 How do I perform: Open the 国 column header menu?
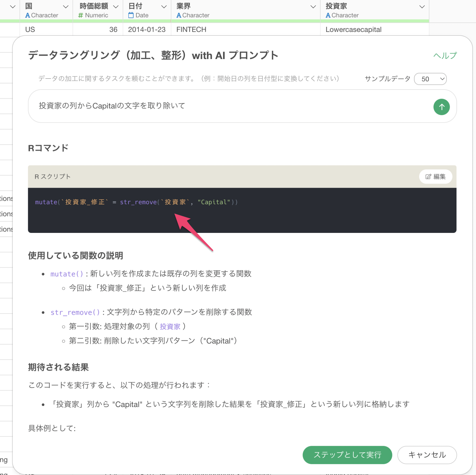point(66,7)
